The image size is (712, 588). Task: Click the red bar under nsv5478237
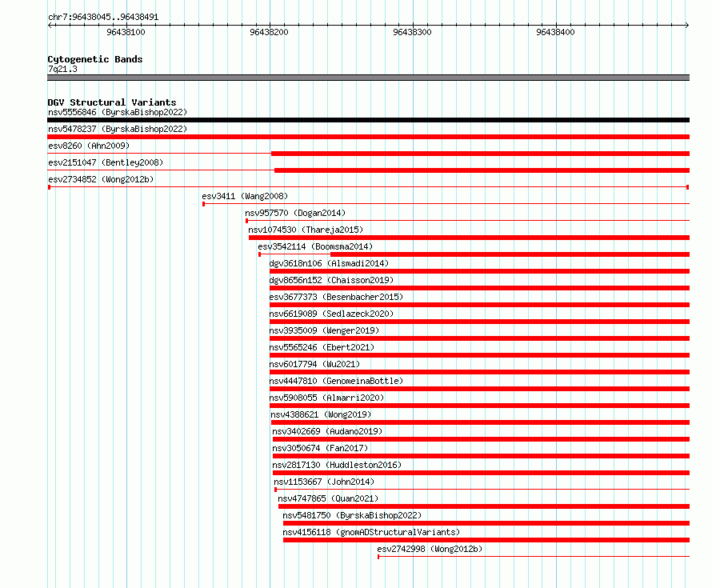[x=368, y=137]
